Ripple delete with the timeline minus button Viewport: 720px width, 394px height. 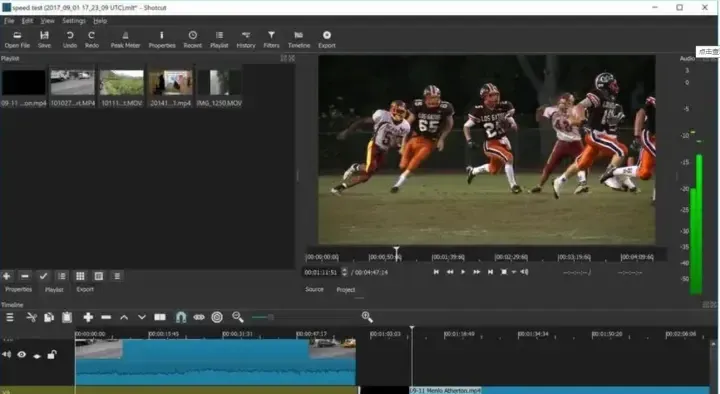106,317
